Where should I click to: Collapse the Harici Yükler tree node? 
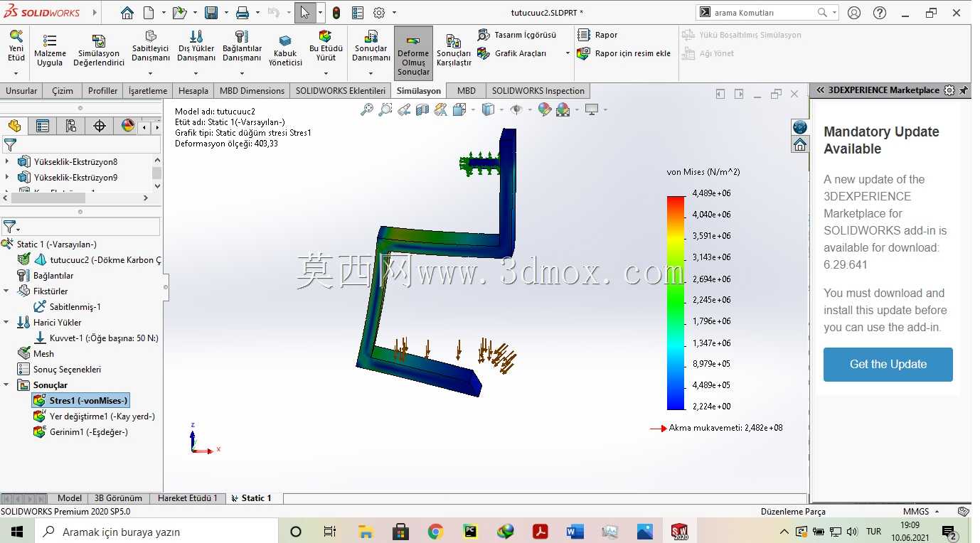pyautogui.click(x=6, y=323)
